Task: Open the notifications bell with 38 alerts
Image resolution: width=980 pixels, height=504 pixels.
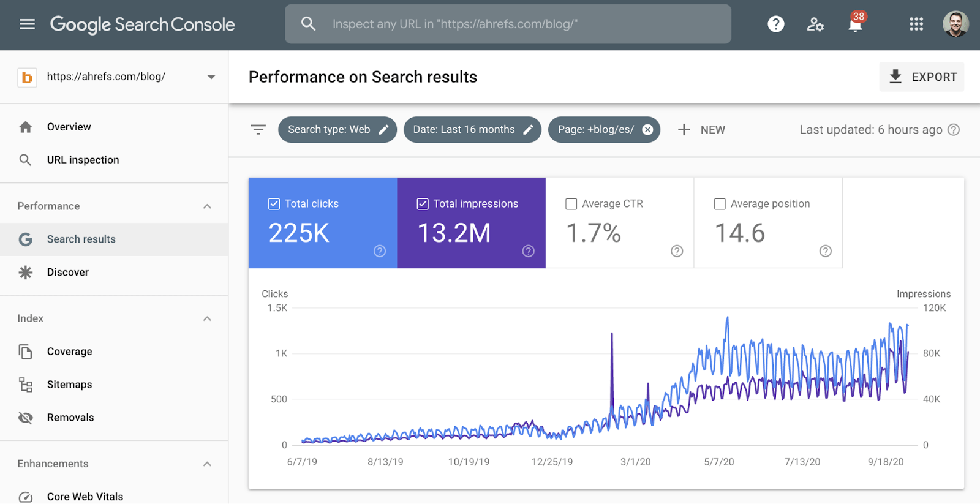Action: coord(855,24)
